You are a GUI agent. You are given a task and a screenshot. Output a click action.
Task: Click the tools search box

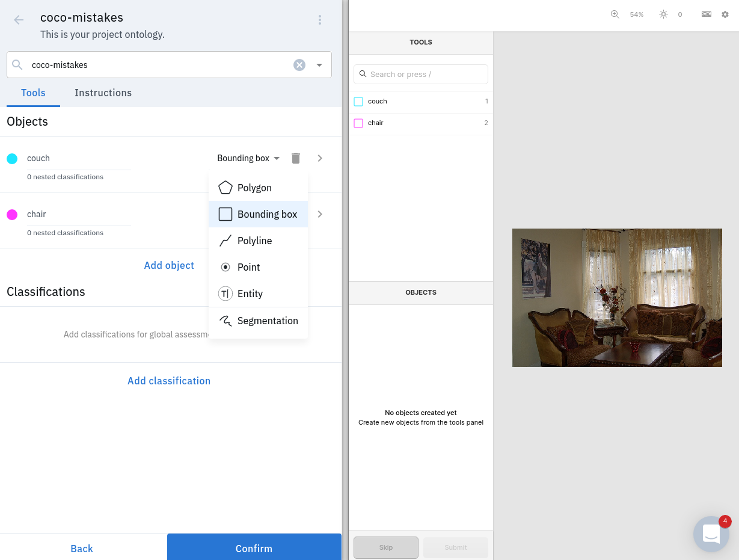point(421,74)
